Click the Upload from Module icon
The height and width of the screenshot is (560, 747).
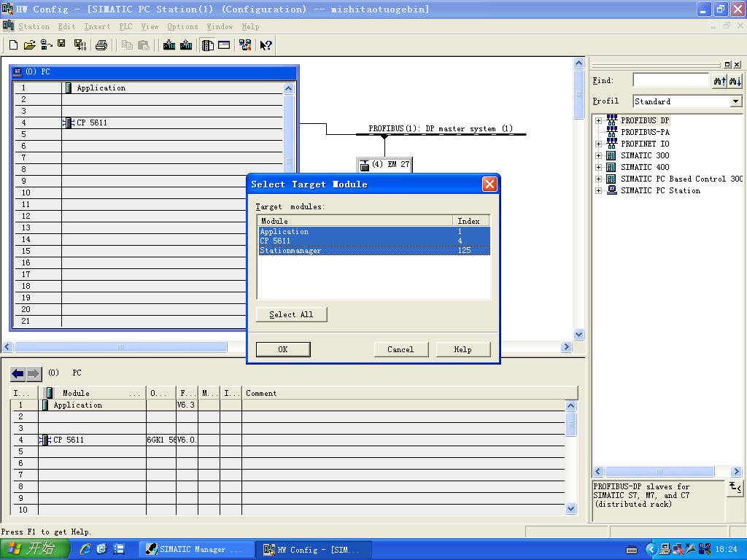click(x=186, y=45)
